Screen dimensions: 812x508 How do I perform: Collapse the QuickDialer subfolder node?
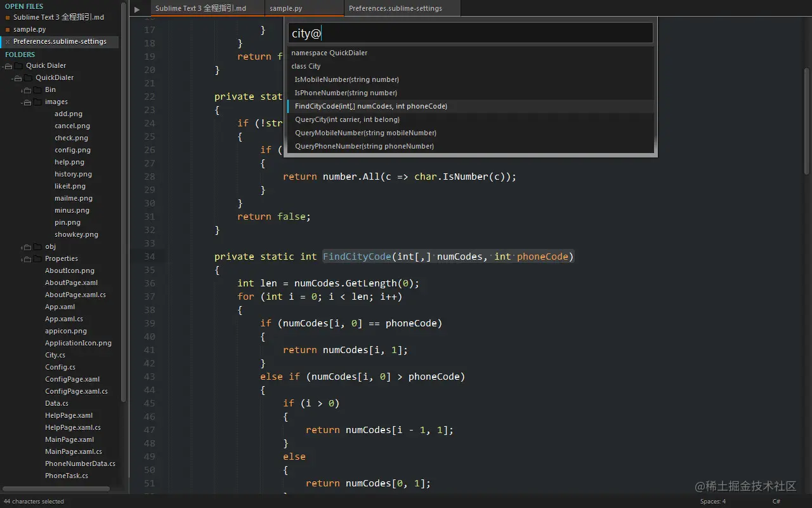click(x=18, y=77)
